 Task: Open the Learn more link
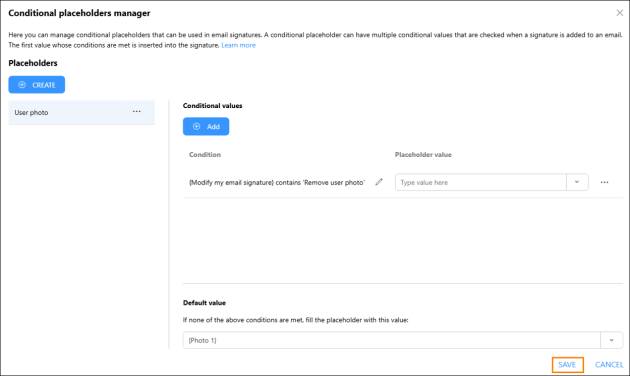point(238,45)
